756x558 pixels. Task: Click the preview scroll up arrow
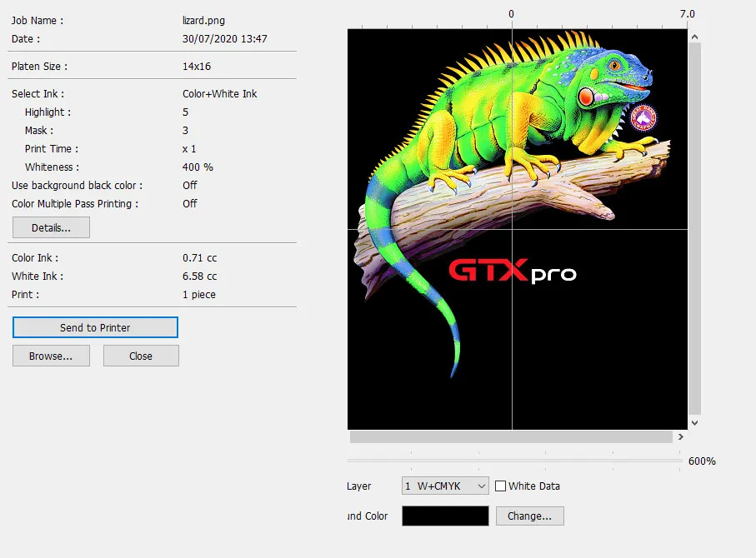coord(694,37)
